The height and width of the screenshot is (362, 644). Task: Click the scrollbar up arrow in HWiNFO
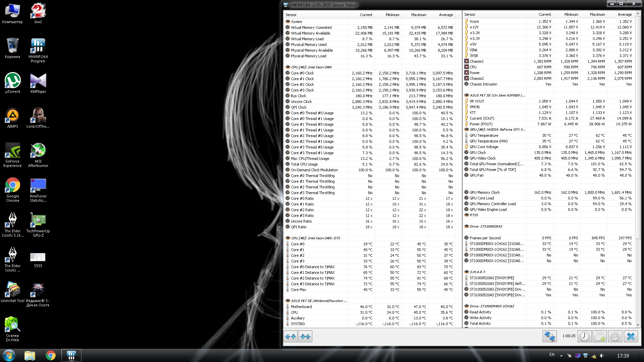click(x=638, y=14)
